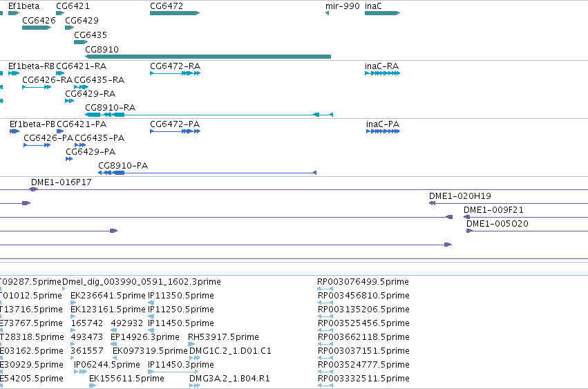Screen dimensions: 588x389
Task: Select Dmel_dig_003990_0591_1602.3prime EST label
Action: [x=142, y=282]
